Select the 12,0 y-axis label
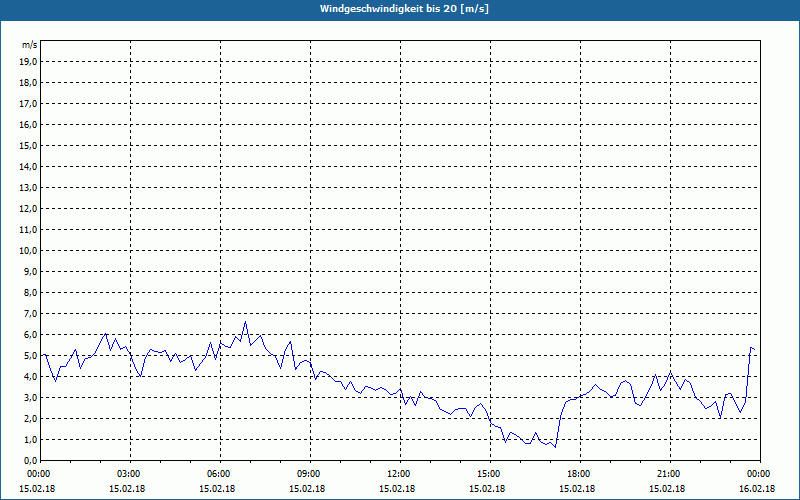The width and height of the screenshot is (800, 500). point(29,209)
